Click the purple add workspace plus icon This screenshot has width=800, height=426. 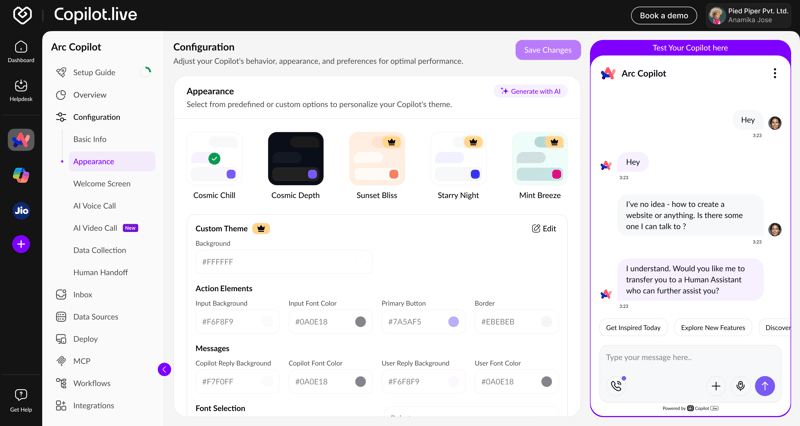21,244
